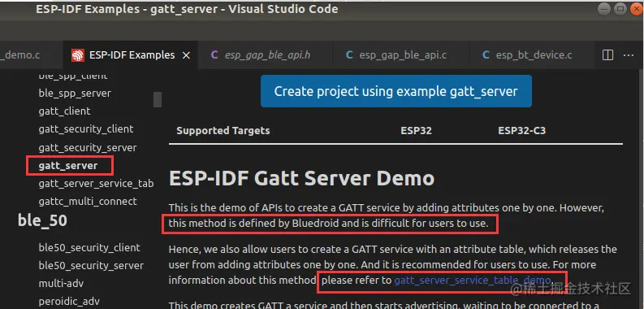Maximize the Visual Studio Code window
Screen dimensions: 644x309
click(620, 9)
